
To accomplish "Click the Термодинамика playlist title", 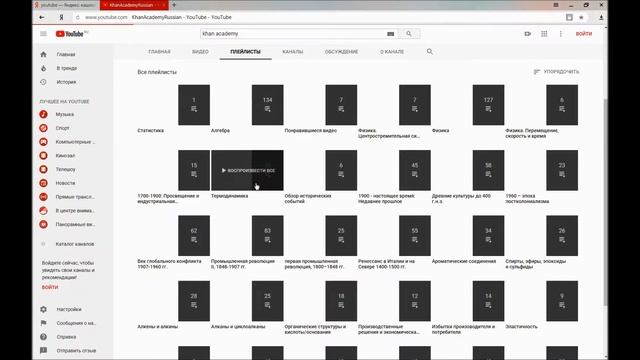I will point(229,196).
